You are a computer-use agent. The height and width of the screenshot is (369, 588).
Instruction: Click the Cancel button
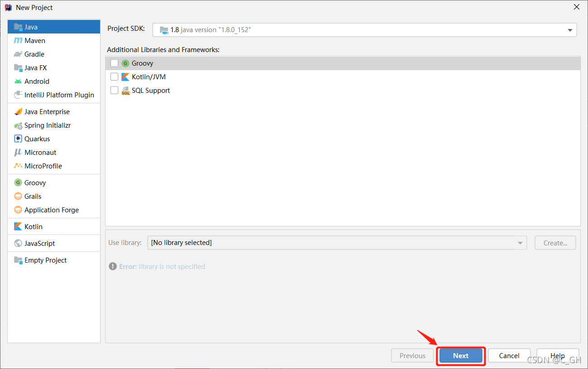pyautogui.click(x=509, y=355)
